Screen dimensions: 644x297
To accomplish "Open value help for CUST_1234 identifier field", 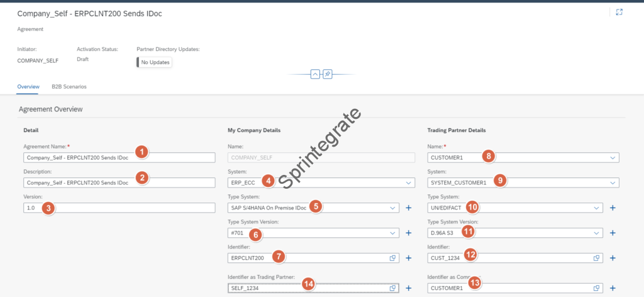I will [x=596, y=258].
